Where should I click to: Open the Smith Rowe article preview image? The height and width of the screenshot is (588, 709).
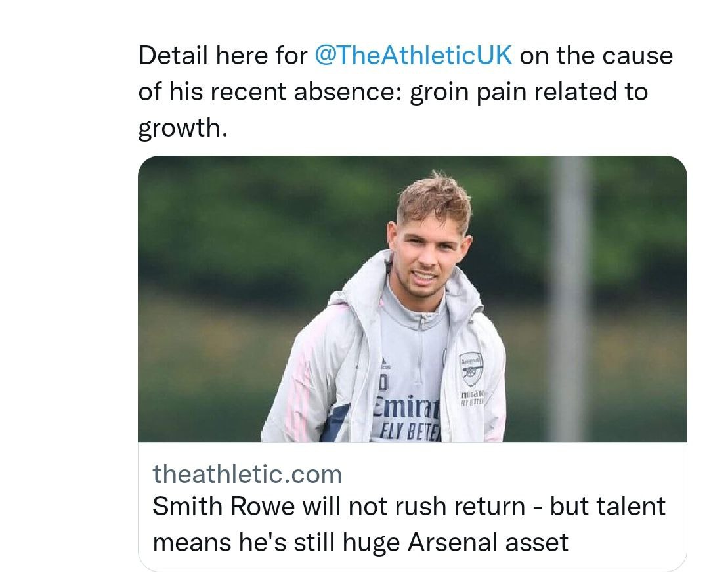click(x=412, y=299)
